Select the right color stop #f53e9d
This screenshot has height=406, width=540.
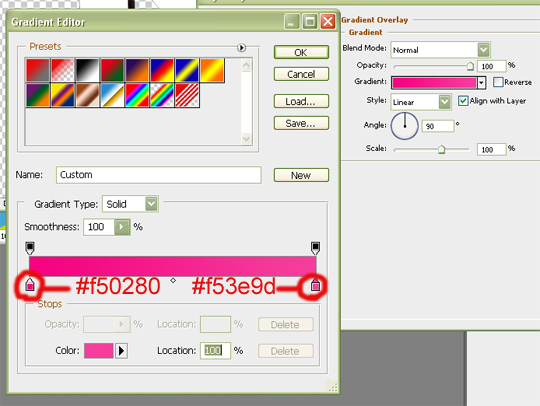tap(315, 284)
